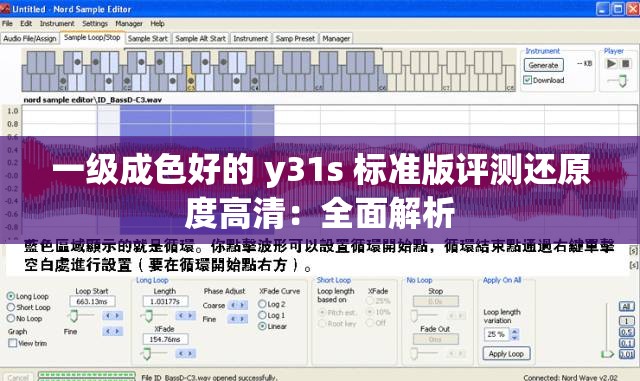The image size is (640, 381).
Task: Switch to Samp Preset tab
Action: click(x=295, y=38)
